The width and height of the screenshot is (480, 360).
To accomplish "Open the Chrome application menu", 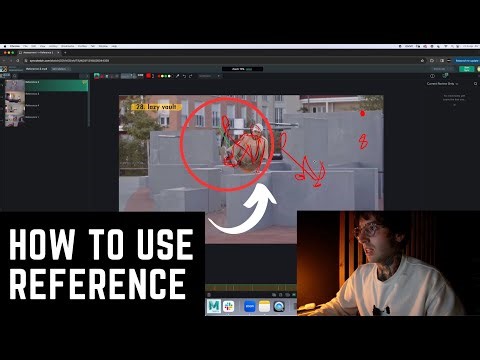I will point(14,46).
